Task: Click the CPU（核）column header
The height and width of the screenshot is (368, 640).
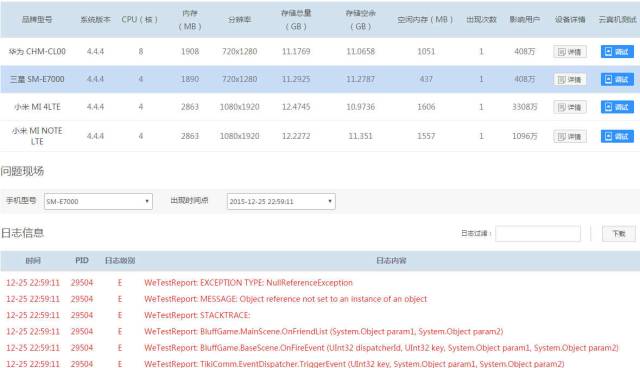Action: coord(140,19)
